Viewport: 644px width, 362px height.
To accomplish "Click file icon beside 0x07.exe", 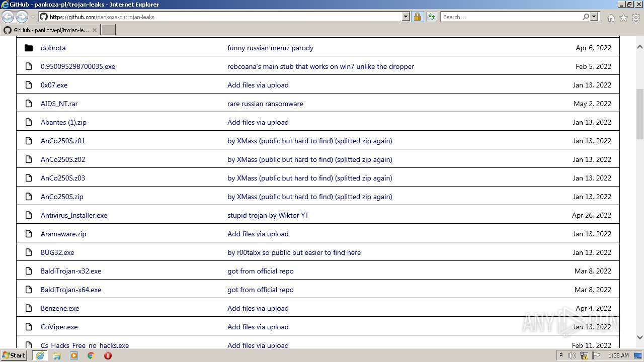I will point(29,85).
